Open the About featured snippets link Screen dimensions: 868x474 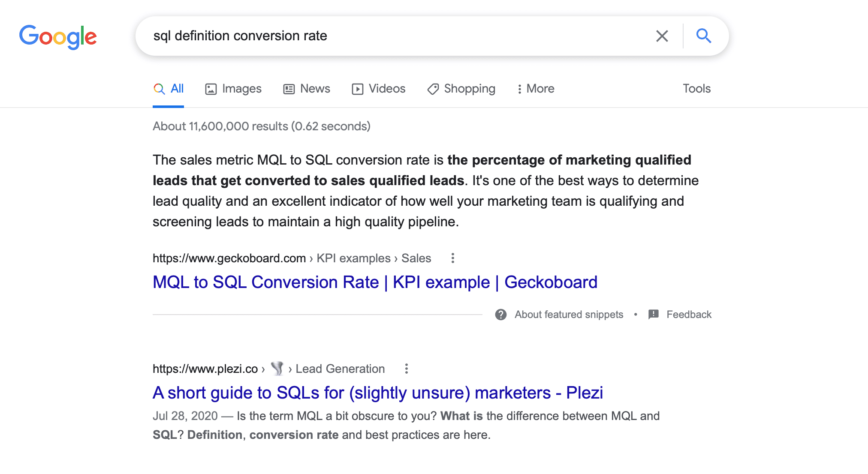point(569,315)
